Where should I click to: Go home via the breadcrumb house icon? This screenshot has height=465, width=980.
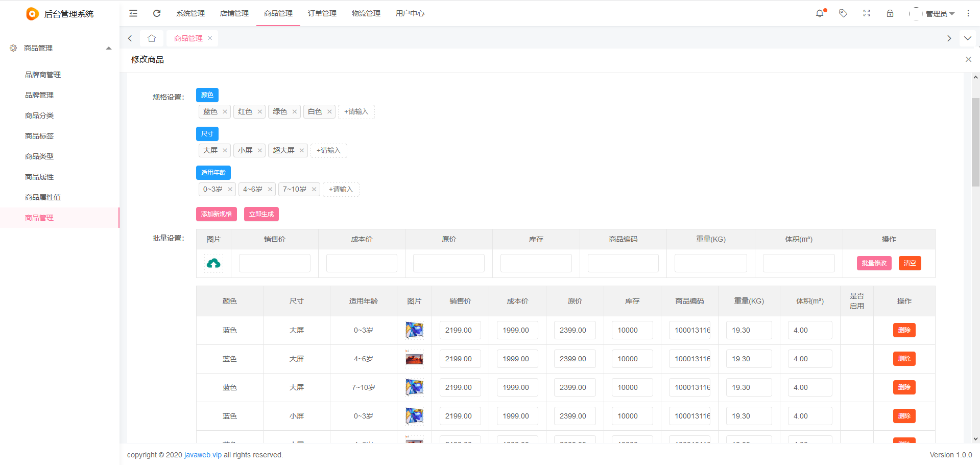[151, 38]
